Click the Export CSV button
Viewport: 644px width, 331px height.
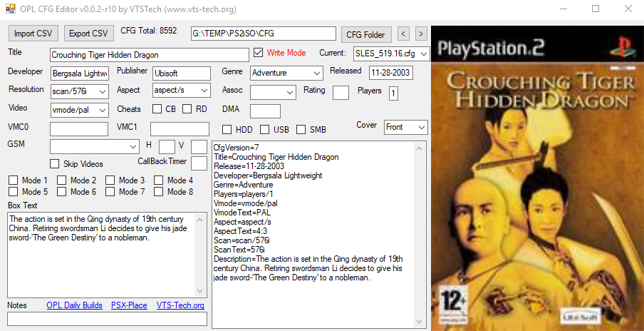(x=88, y=34)
